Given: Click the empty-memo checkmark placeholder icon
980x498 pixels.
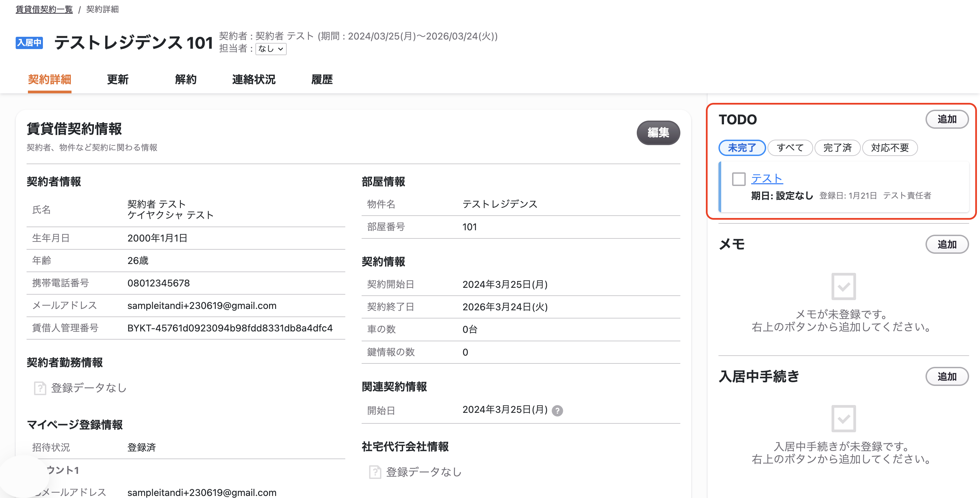Looking at the screenshot, I should [x=843, y=286].
